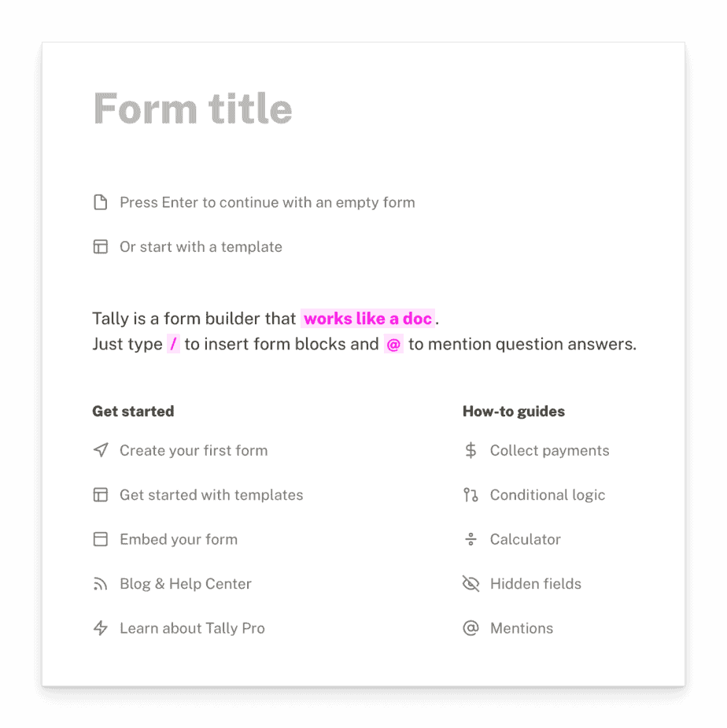This screenshot has height=728, width=727.
Task: Click the dollar sign icon next to Collect payments
Action: coord(470,450)
